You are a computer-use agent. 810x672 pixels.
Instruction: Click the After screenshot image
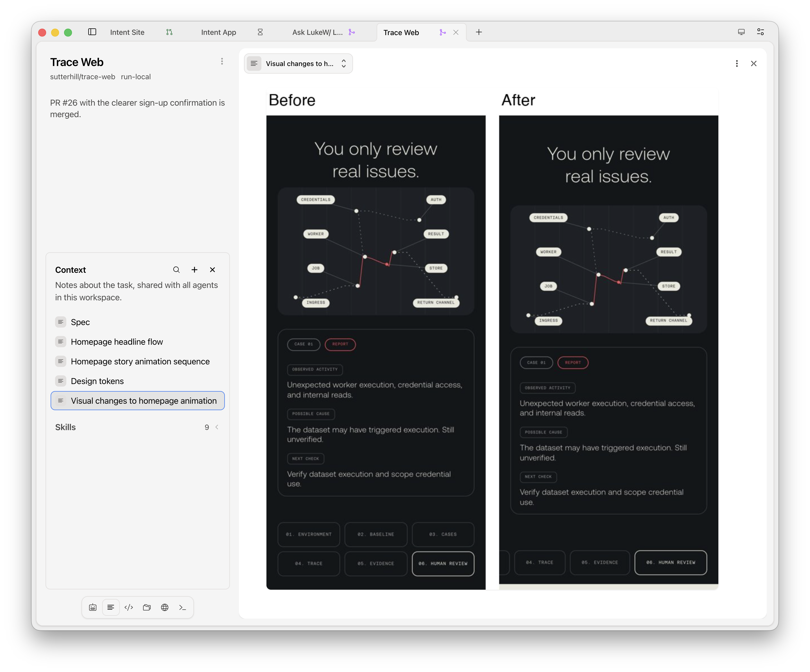(608, 352)
